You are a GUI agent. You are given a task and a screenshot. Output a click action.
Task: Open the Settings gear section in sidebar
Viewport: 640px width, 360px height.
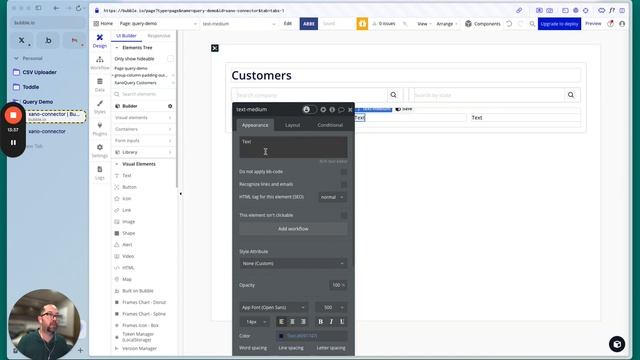(100, 151)
